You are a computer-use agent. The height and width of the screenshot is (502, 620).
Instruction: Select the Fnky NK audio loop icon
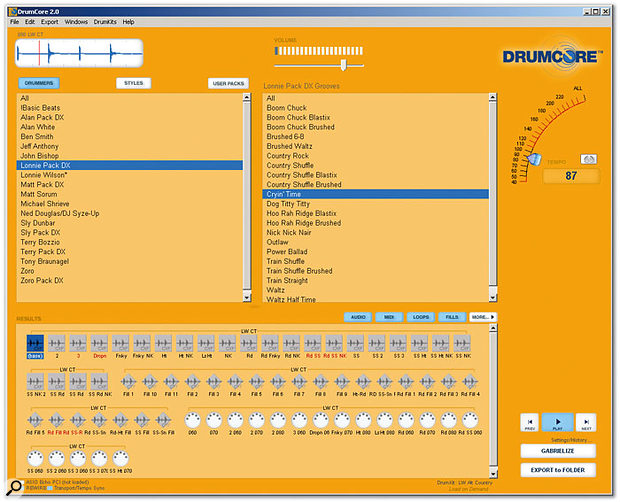142,343
